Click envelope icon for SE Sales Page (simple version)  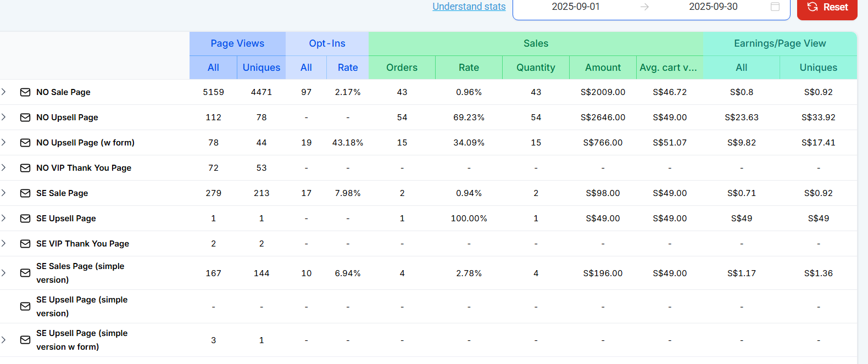(x=25, y=273)
